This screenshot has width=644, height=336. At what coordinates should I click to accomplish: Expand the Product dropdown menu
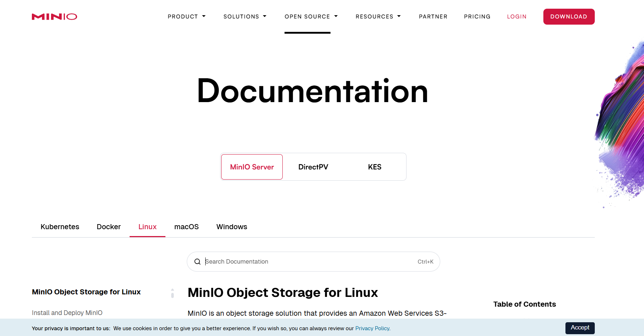tap(186, 17)
